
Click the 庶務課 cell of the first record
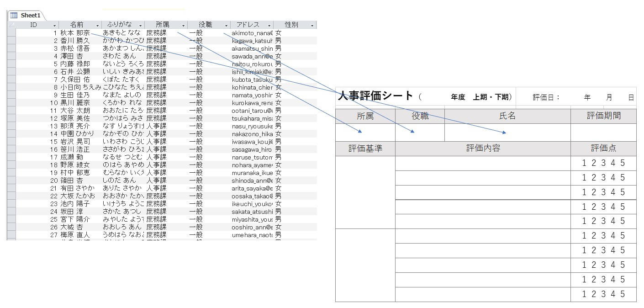click(x=155, y=32)
